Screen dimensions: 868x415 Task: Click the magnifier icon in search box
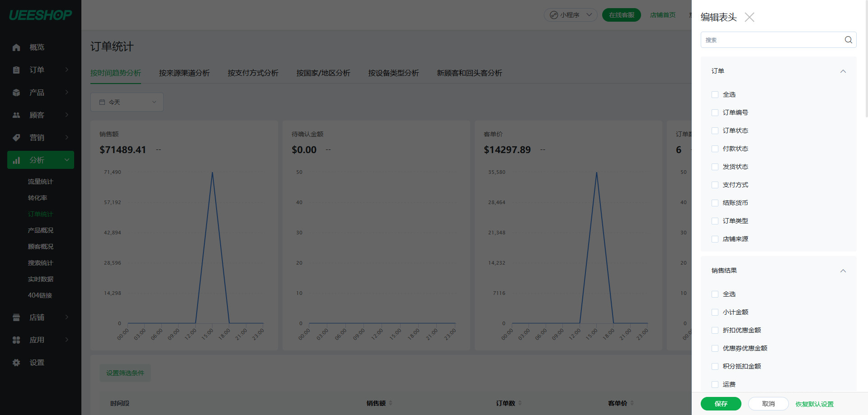point(848,40)
